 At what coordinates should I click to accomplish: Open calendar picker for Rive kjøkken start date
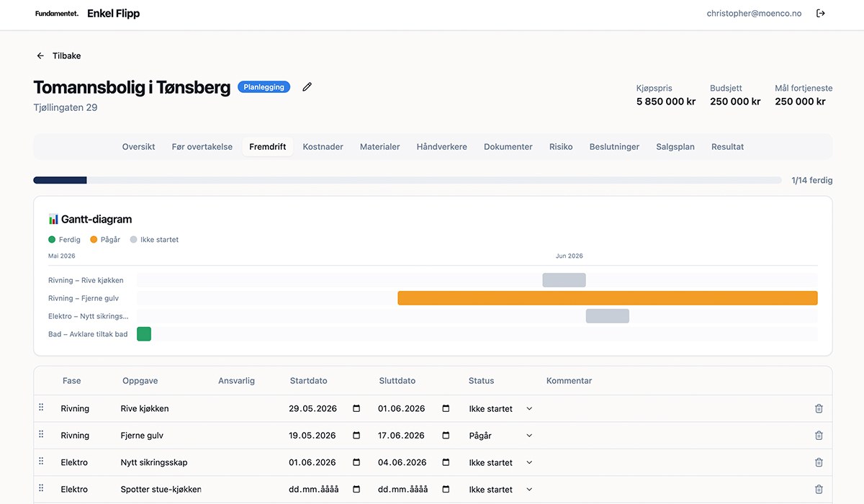[x=356, y=408]
